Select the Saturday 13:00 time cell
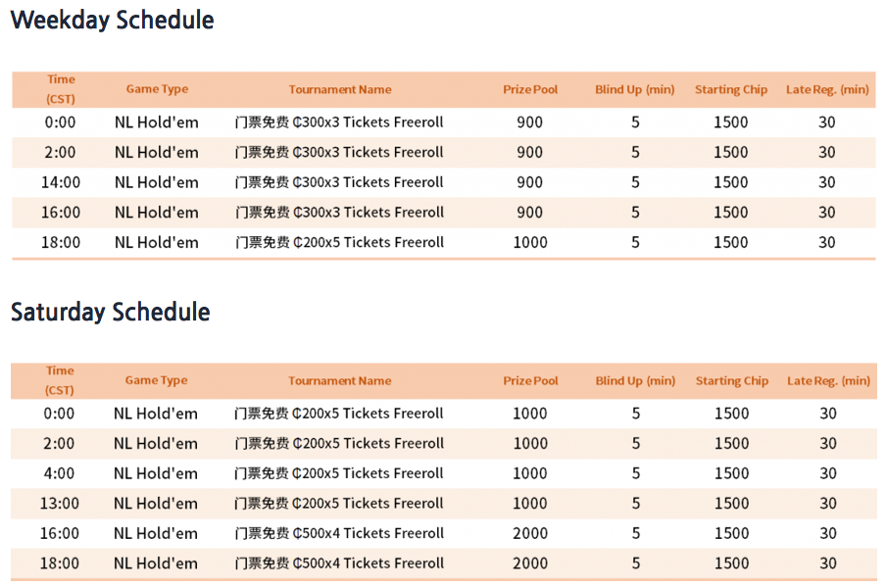The width and height of the screenshot is (887, 588). coord(60,504)
